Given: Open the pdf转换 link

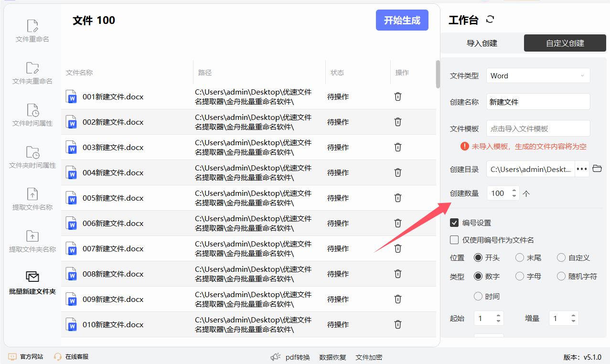Looking at the screenshot, I should [x=298, y=357].
